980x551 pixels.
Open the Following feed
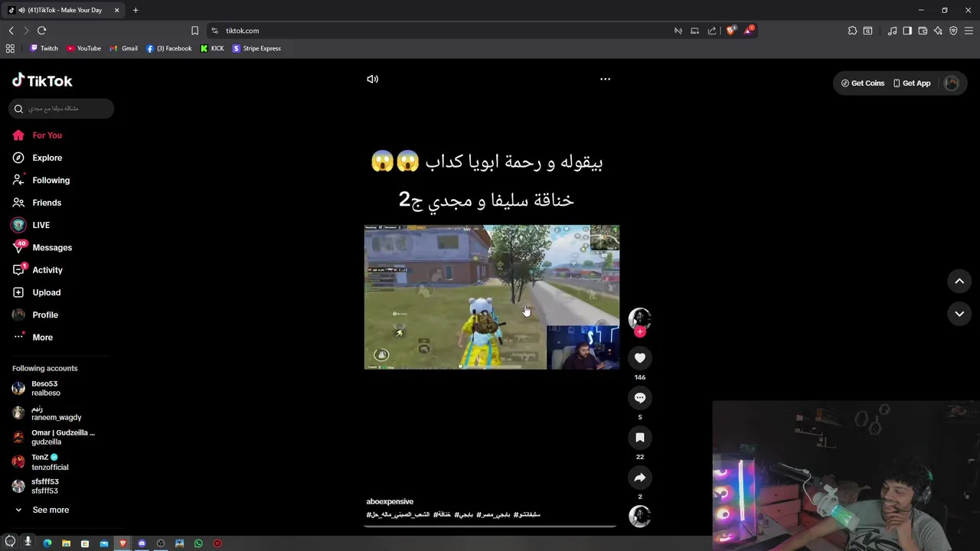[x=41, y=180]
